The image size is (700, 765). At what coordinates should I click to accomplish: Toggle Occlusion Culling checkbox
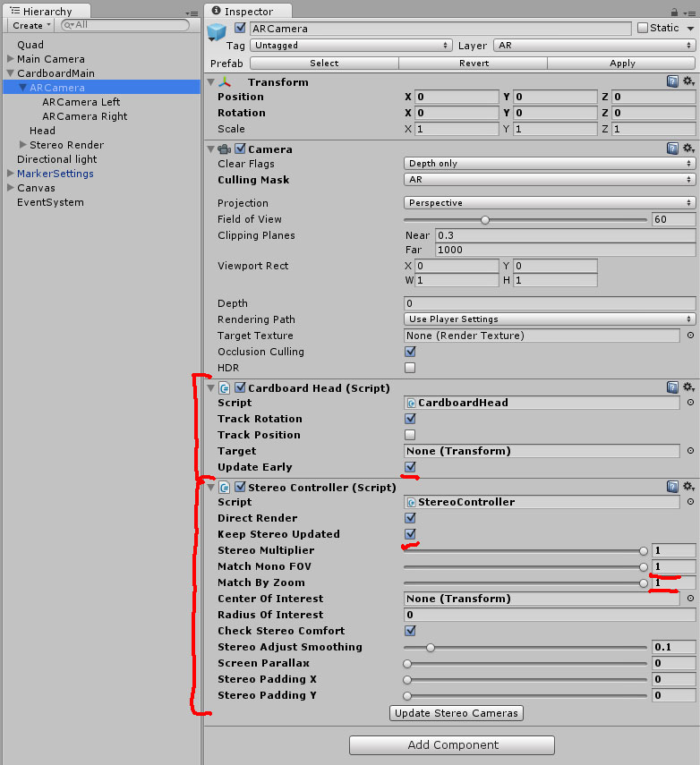pos(410,352)
